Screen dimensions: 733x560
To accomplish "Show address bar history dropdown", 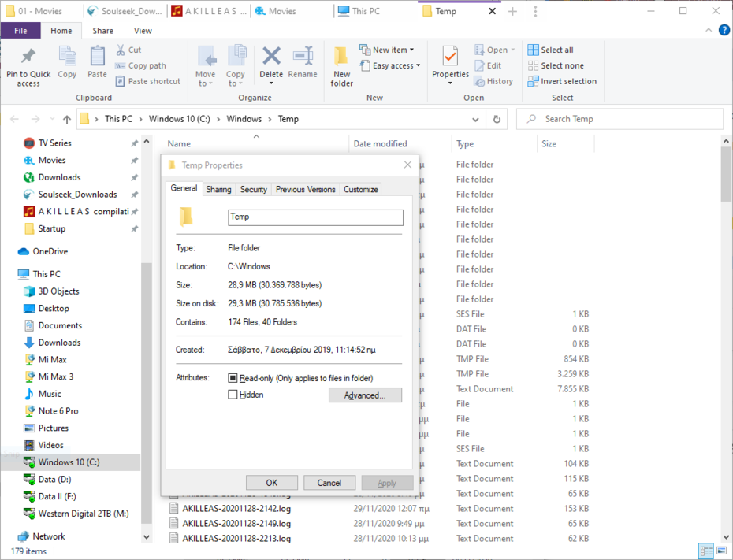I will (475, 119).
